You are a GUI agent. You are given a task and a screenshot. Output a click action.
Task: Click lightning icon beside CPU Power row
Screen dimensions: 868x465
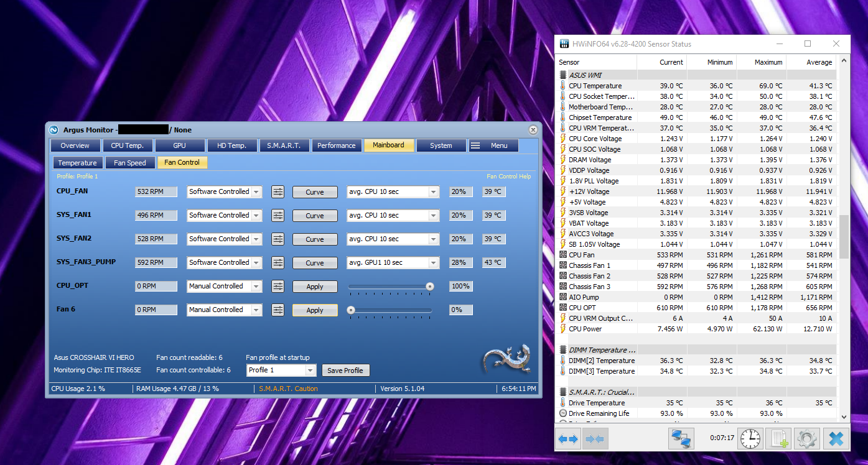click(563, 329)
